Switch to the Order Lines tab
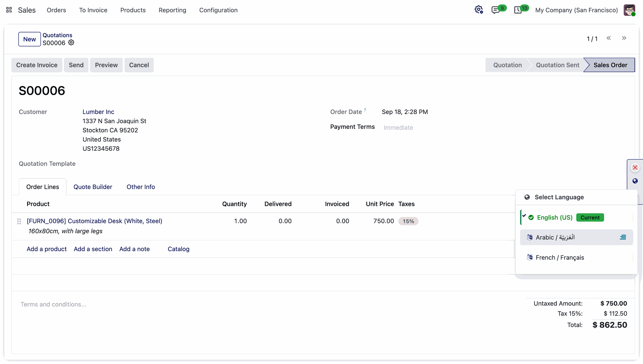Viewport: 643px width, 364px height. point(43,187)
